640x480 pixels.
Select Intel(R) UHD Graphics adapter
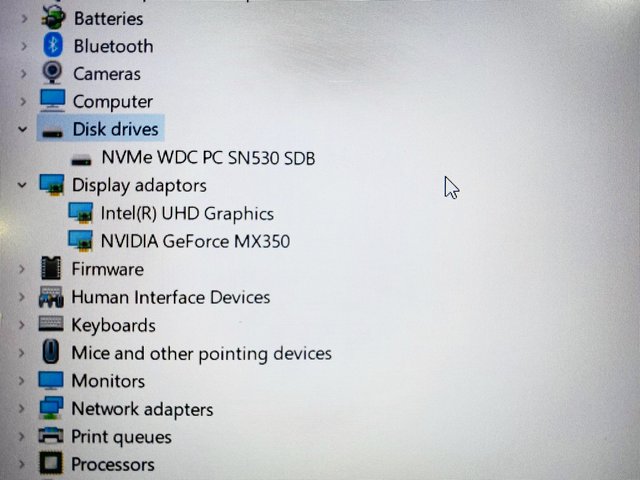point(187,213)
